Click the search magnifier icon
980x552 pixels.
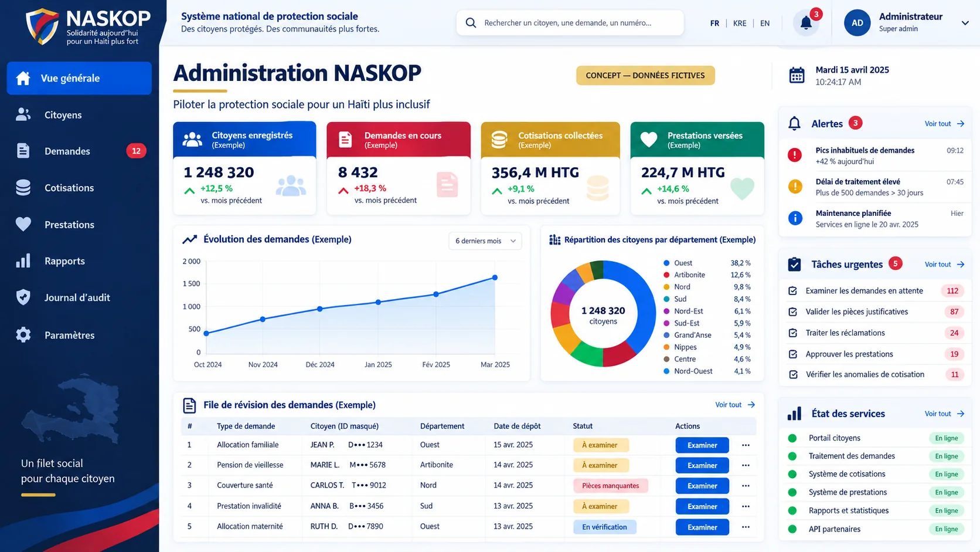[471, 23]
